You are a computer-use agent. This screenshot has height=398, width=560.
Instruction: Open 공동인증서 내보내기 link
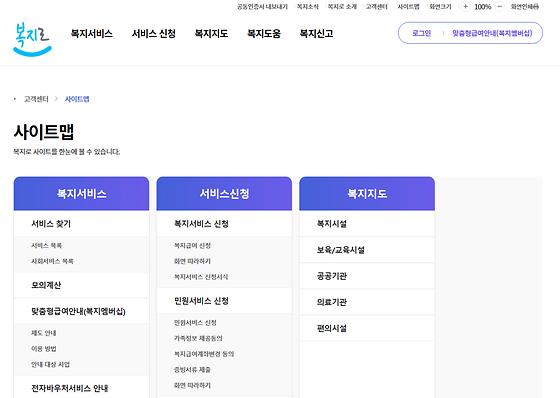click(x=262, y=6)
